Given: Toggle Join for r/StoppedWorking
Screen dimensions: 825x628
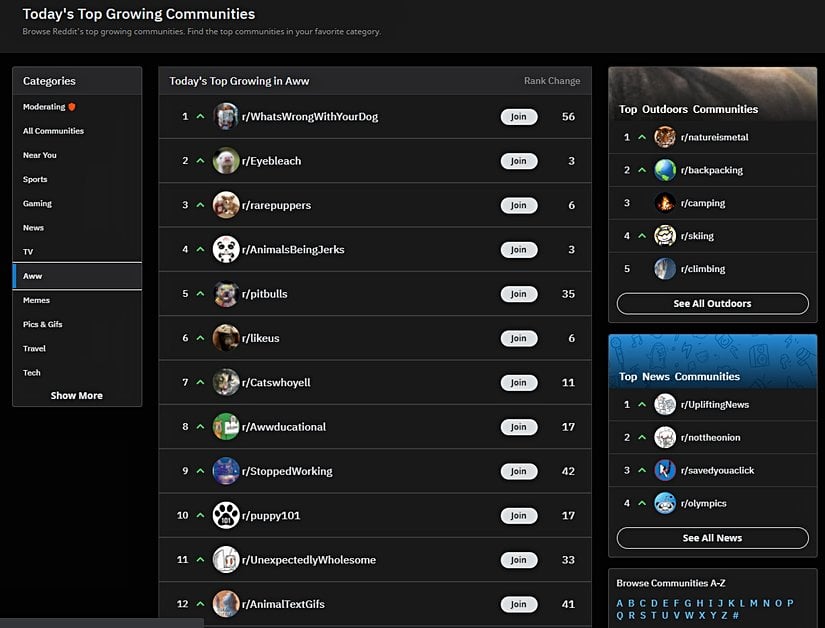Looking at the screenshot, I should 518,471.
